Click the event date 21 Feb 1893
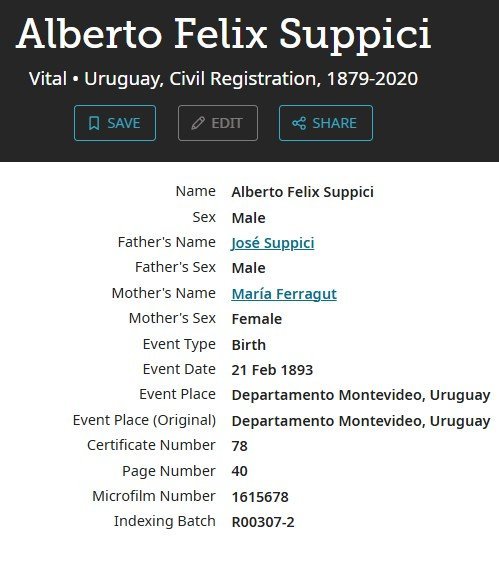 (x=272, y=370)
